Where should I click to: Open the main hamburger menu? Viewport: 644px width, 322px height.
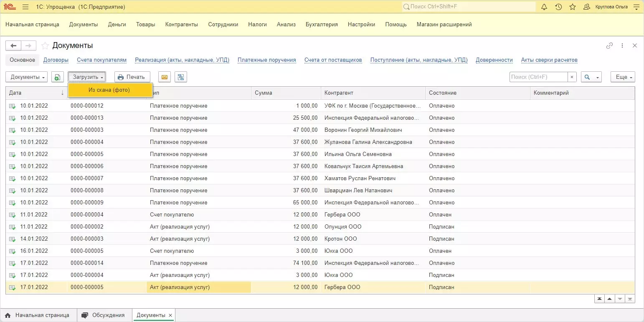coord(25,7)
